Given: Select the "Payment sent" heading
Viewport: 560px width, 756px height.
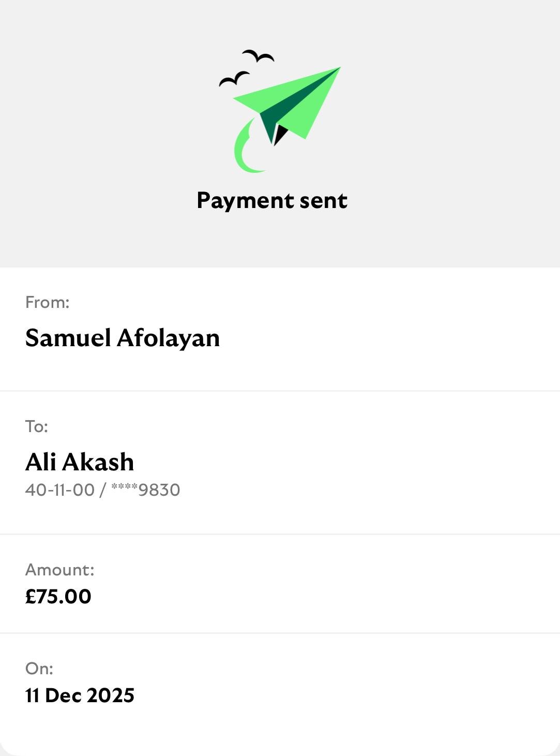Looking at the screenshot, I should point(272,201).
